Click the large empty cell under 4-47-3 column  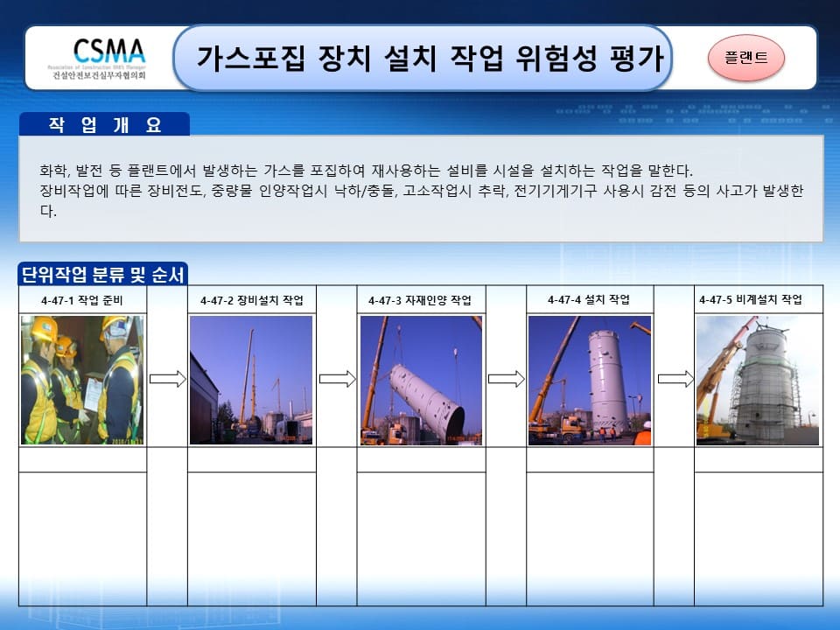(421, 539)
